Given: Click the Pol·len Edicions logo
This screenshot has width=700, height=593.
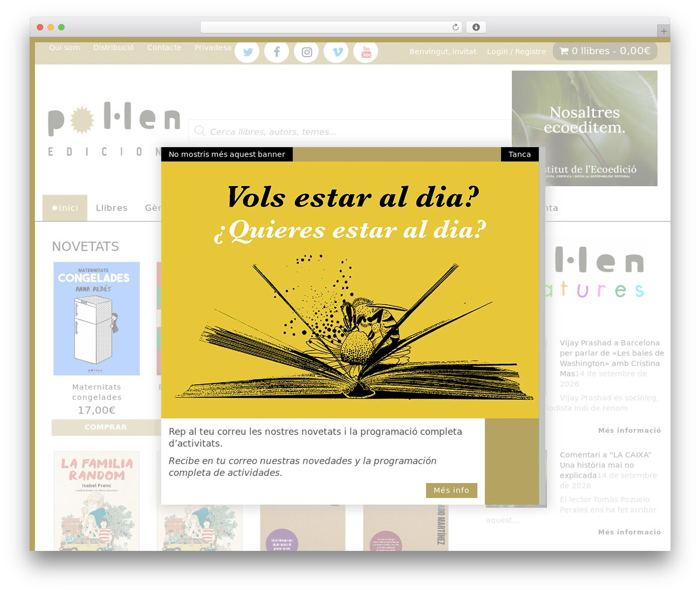Looking at the screenshot, I should [x=114, y=129].
